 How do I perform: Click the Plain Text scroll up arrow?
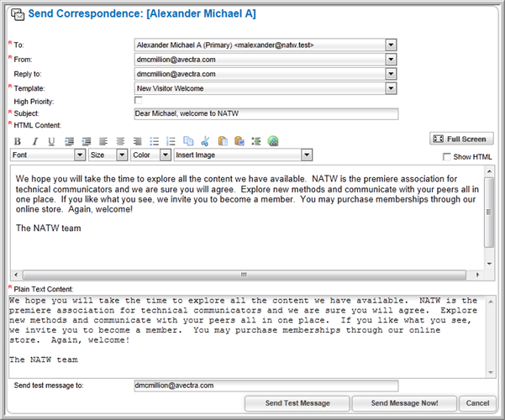click(x=491, y=302)
